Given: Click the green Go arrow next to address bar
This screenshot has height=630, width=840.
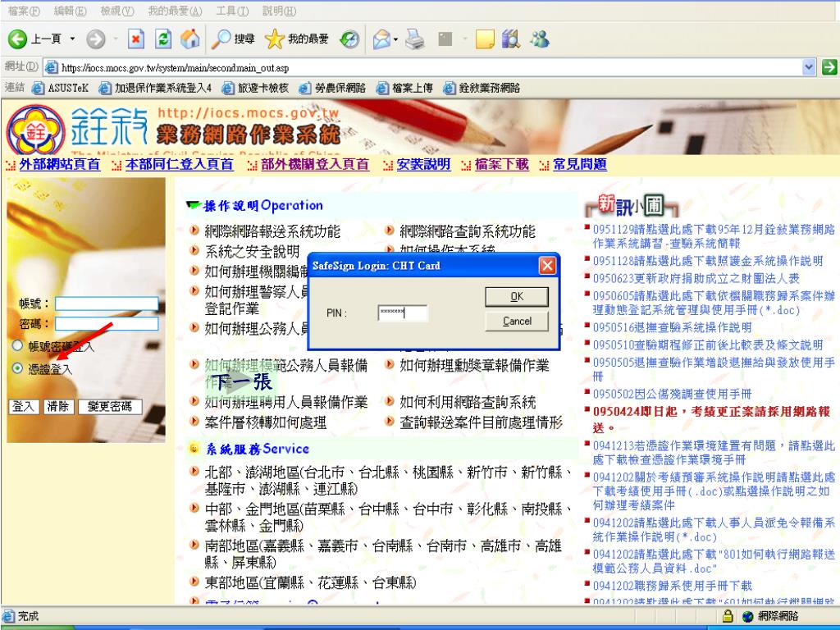Looking at the screenshot, I should pyautogui.click(x=829, y=67).
